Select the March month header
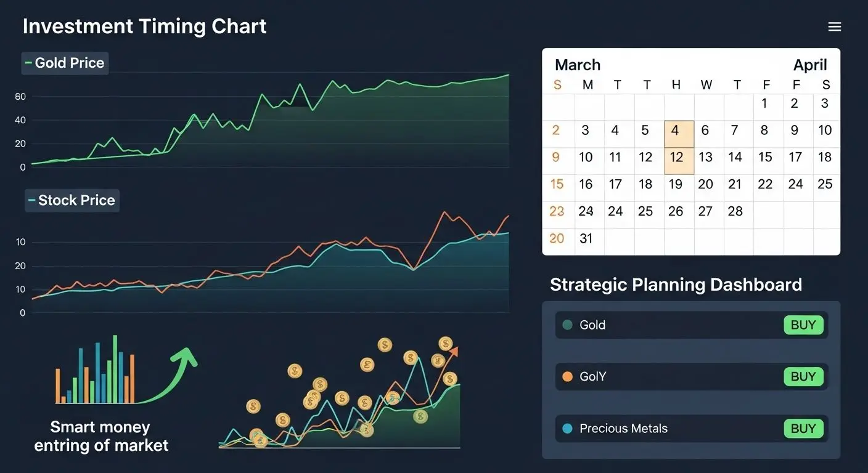868x473 pixels. 577,65
